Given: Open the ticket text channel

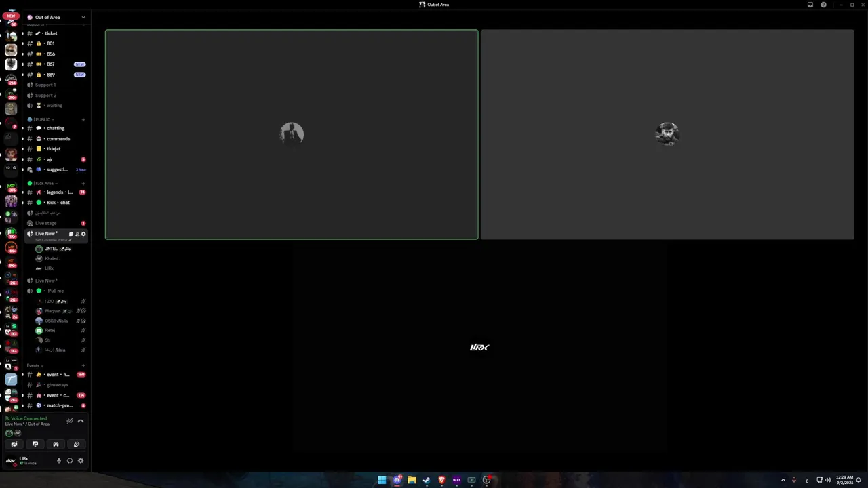Looking at the screenshot, I should pyautogui.click(x=57, y=33).
